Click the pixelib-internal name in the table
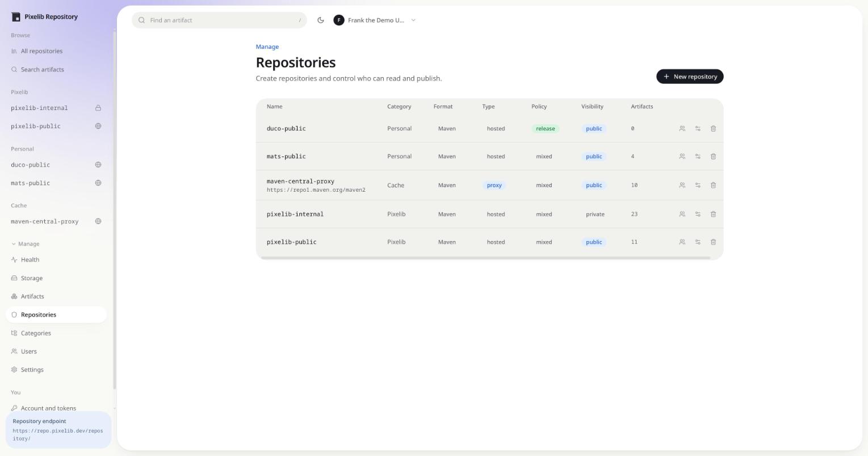 (x=295, y=214)
